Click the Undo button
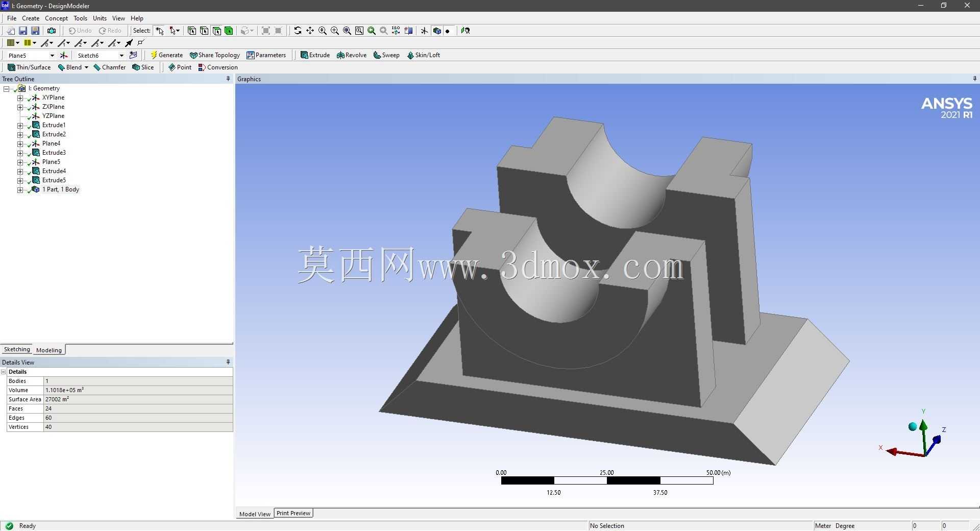980x531 pixels. click(80, 31)
